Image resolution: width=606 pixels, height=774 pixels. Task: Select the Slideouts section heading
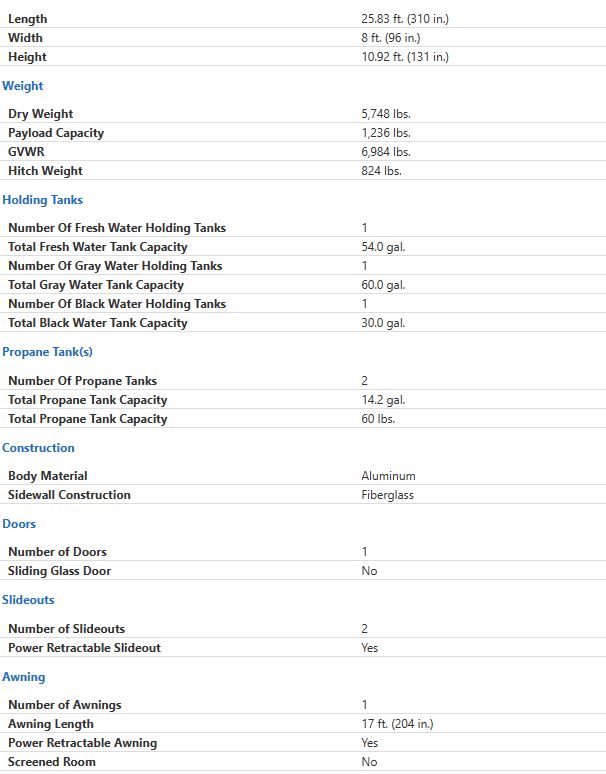tap(28, 600)
